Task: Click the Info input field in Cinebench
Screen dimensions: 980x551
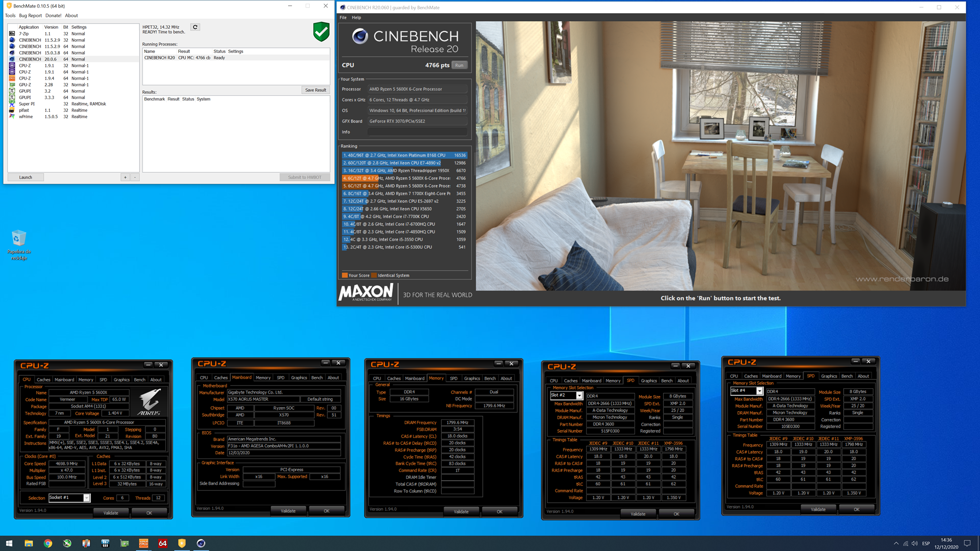Action: pos(417,132)
